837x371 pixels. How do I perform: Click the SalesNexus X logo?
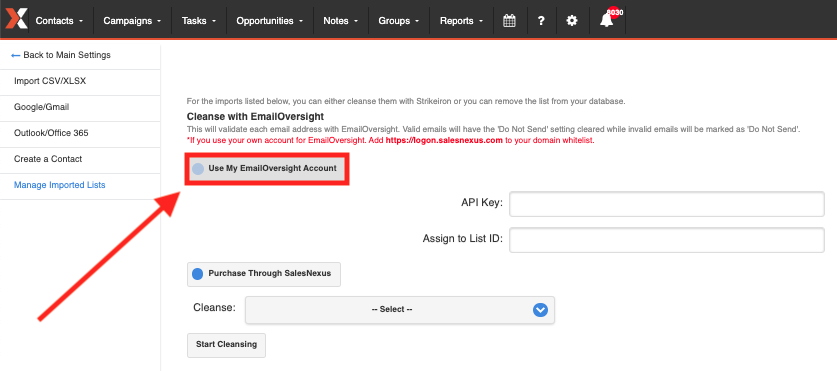pyautogui.click(x=16, y=20)
